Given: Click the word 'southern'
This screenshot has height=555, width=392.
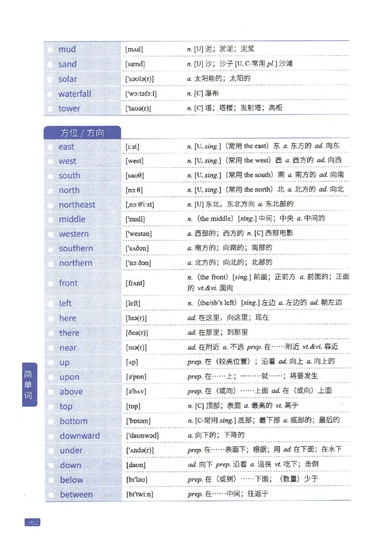Looking at the screenshot, I should click(x=75, y=249).
